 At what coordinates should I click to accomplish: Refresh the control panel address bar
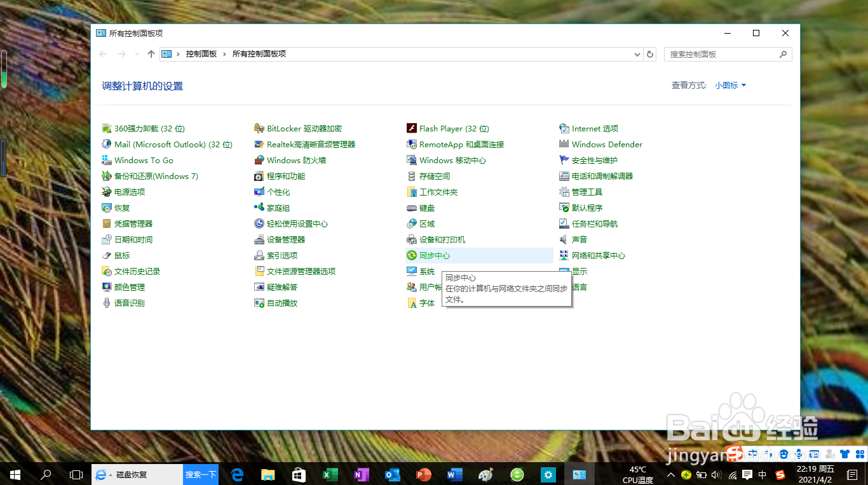[x=650, y=55]
